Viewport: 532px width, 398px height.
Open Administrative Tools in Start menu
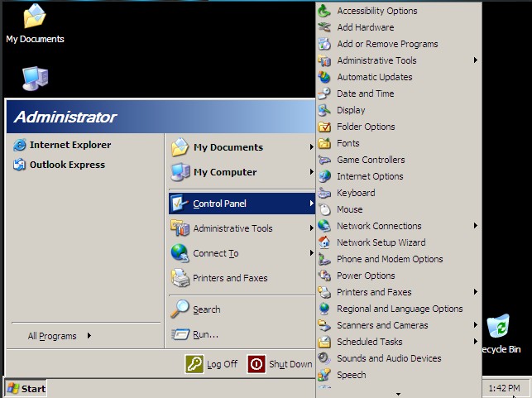(x=242, y=228)
